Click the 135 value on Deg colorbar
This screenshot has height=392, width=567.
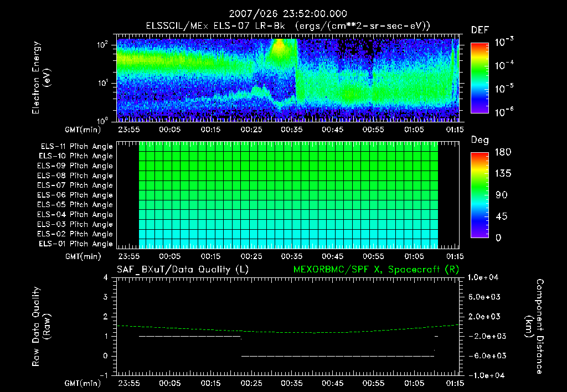[503, 174]
